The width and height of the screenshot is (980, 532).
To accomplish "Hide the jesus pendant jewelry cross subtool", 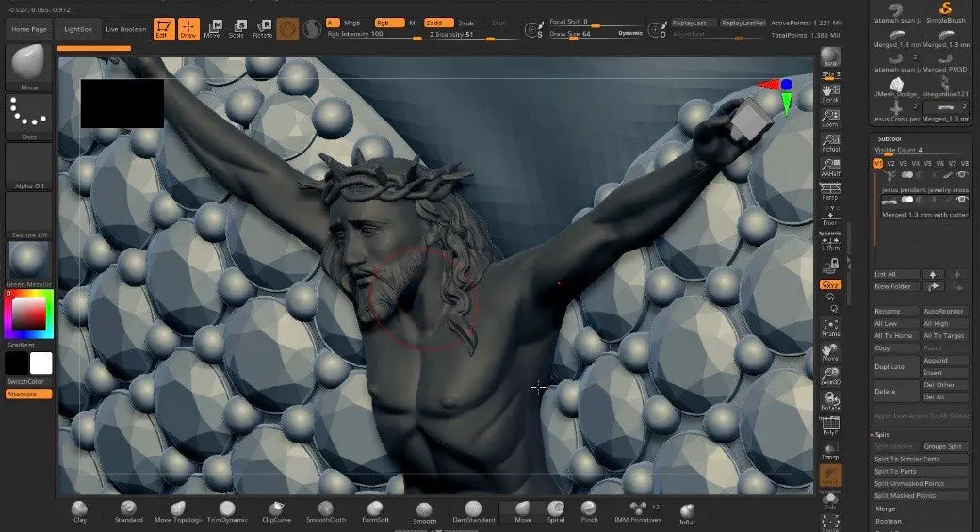I will (x=961, y=175).
